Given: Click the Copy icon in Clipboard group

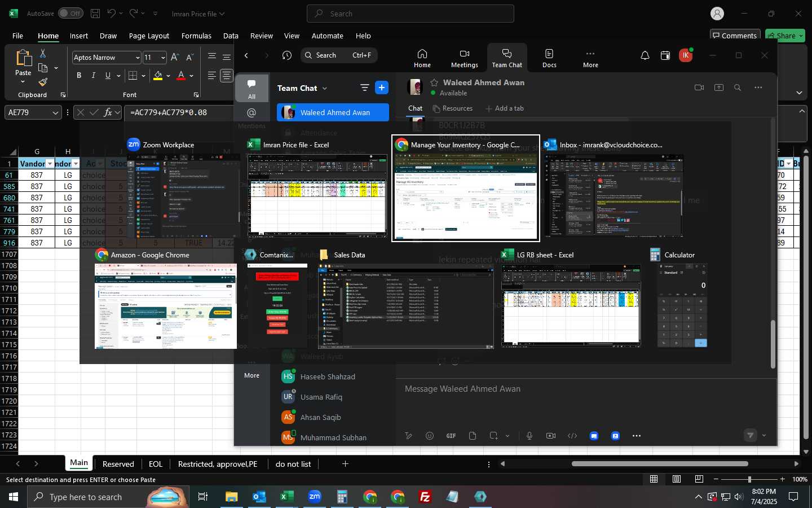Looking at the screenshot, I should pyautogui.click(x=43, y=68).
